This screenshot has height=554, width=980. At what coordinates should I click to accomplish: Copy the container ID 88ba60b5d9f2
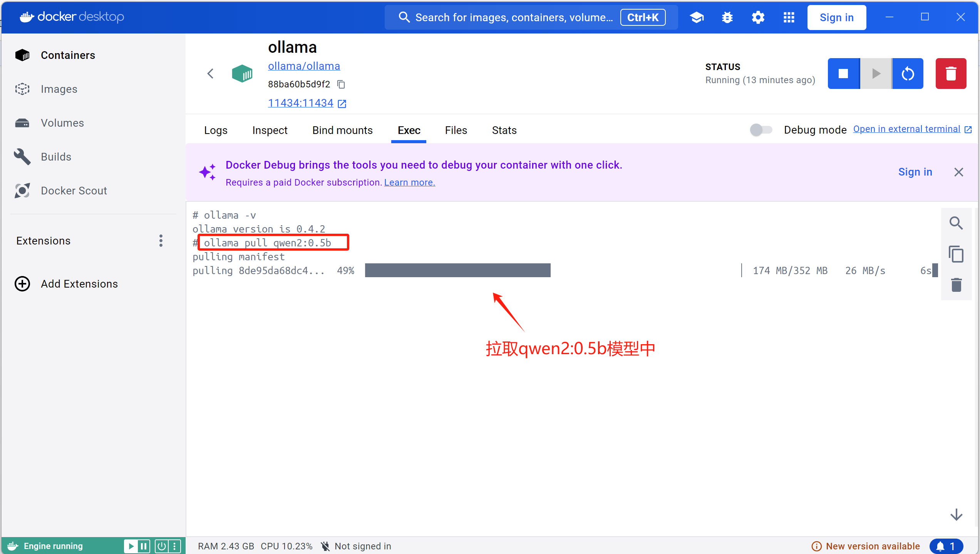(341, 84)
